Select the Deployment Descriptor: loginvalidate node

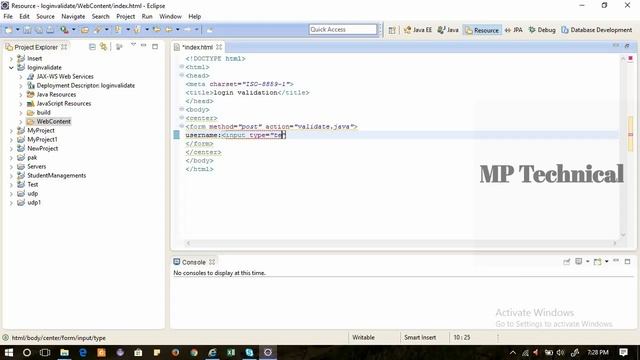[x=86, y=86]
